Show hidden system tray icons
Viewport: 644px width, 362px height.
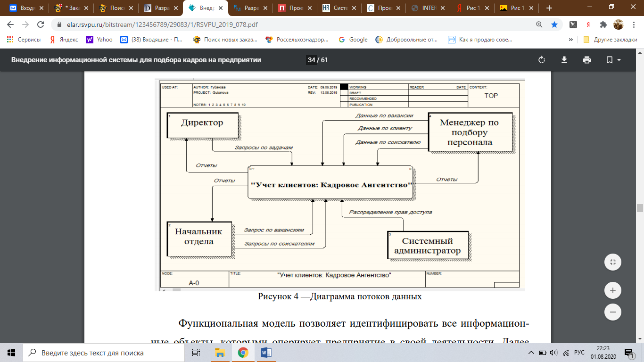coord(531,353)
